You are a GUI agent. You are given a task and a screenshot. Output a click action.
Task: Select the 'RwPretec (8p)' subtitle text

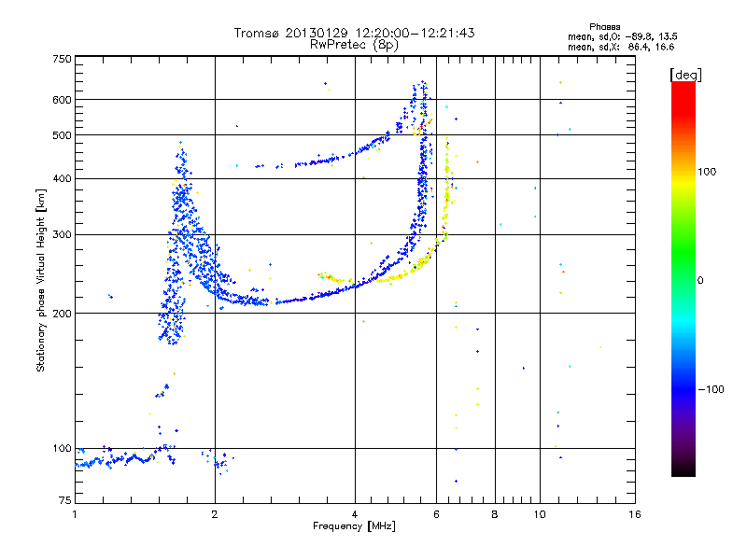click(x=354, y=45)
